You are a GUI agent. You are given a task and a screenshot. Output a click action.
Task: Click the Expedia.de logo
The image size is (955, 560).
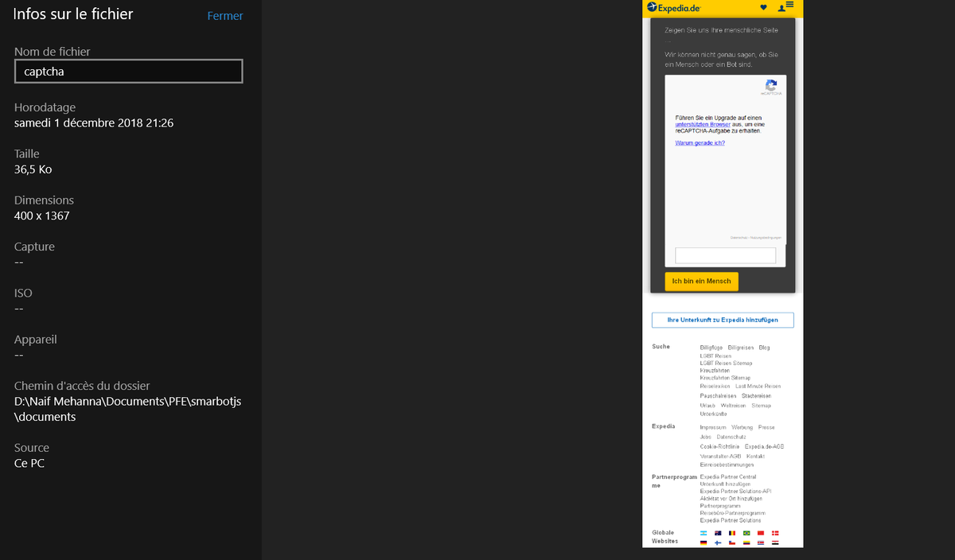pos(673,7)
